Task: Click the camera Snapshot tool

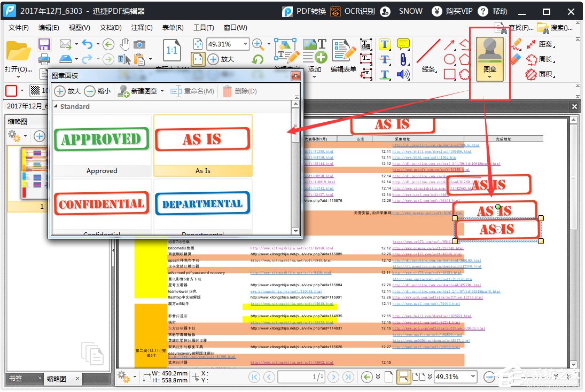Action: click(x=139, y=44)
